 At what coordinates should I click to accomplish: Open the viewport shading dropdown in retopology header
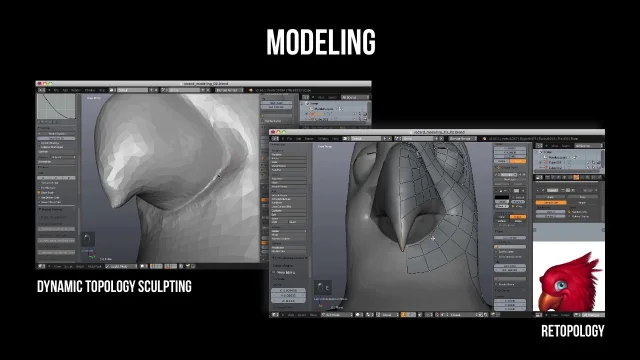[359, 315]
